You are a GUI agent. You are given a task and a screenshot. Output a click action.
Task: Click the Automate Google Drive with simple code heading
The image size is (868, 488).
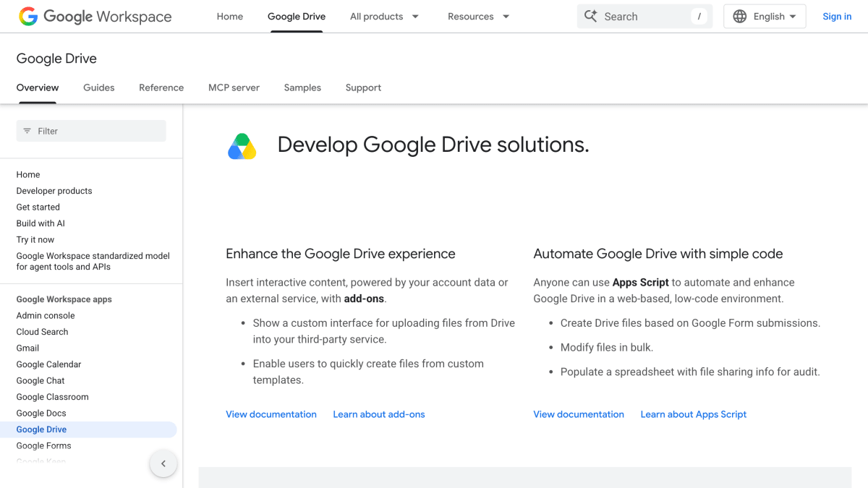click(658, 254)
